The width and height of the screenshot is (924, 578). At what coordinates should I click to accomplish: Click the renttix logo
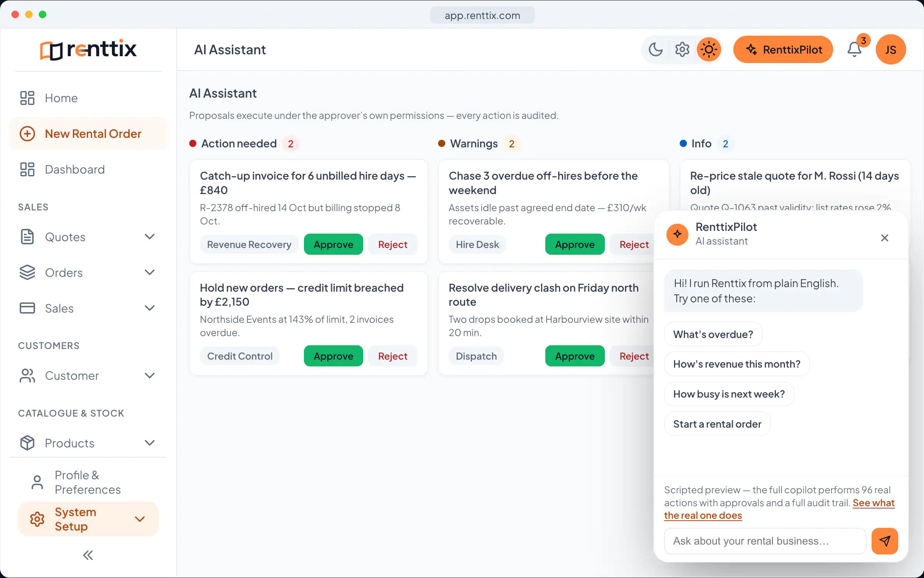click(89, 49)
